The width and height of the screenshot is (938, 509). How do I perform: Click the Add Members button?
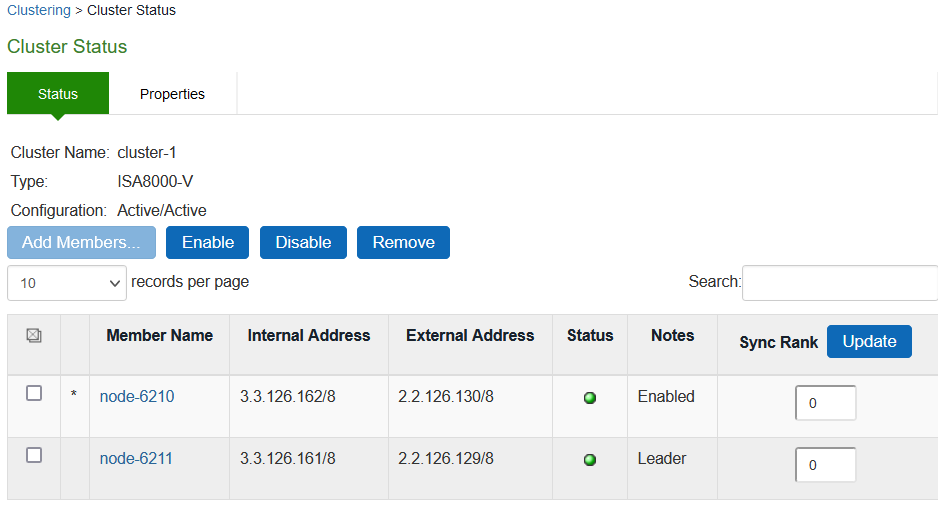pos(81,243)
